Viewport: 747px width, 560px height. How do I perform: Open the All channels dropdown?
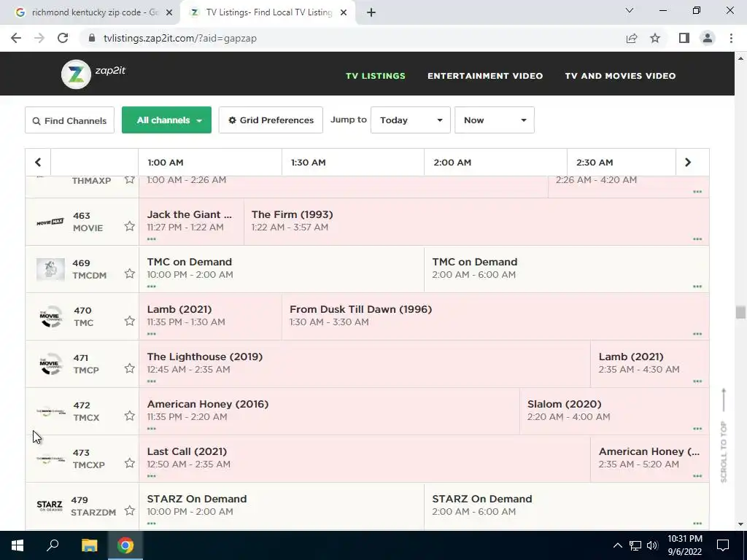pos(166,120)
